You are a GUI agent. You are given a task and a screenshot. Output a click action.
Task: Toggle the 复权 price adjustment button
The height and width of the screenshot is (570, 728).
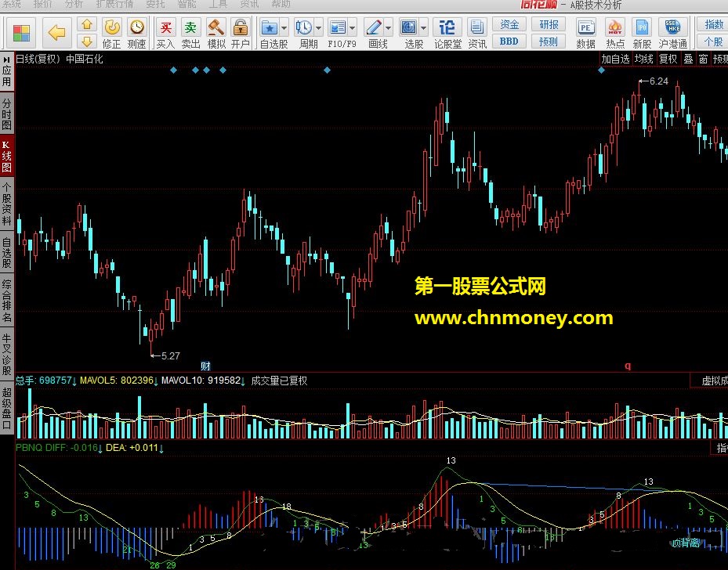[x=668, y=59]
